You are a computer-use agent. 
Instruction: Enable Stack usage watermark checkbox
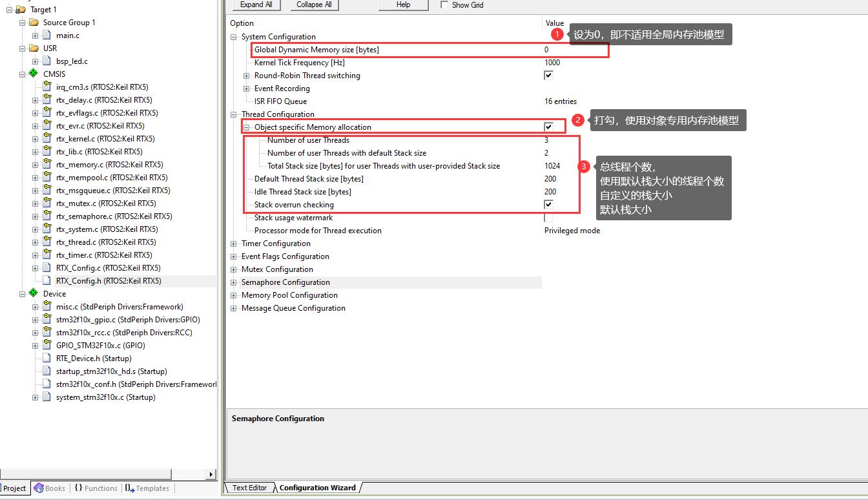(x=549, y=218)
